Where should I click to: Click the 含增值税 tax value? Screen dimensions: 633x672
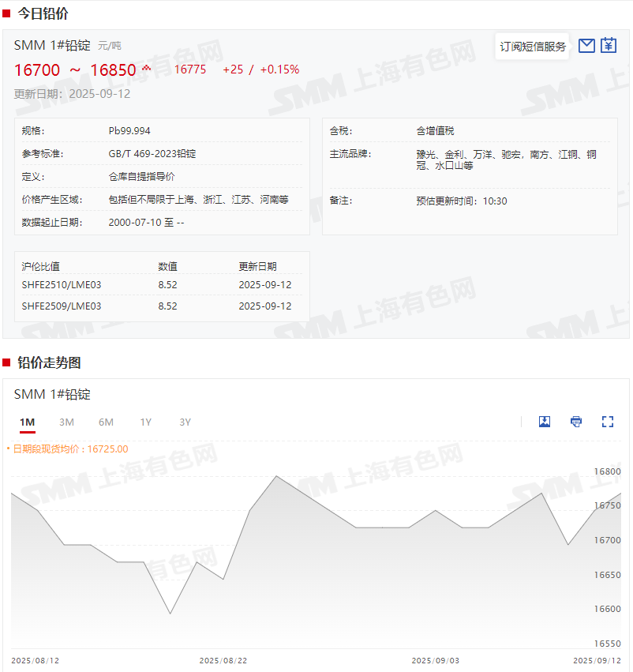tap(435, 131)
